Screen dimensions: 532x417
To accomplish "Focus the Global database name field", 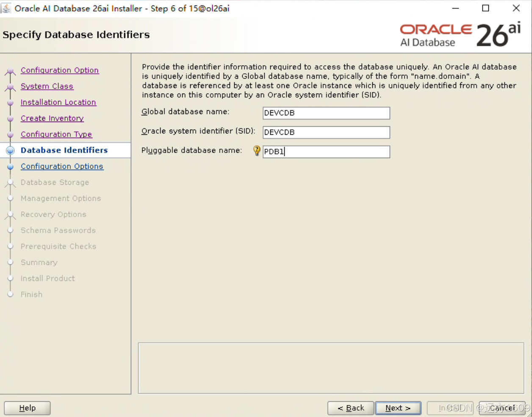I will (x=326, y=113).
